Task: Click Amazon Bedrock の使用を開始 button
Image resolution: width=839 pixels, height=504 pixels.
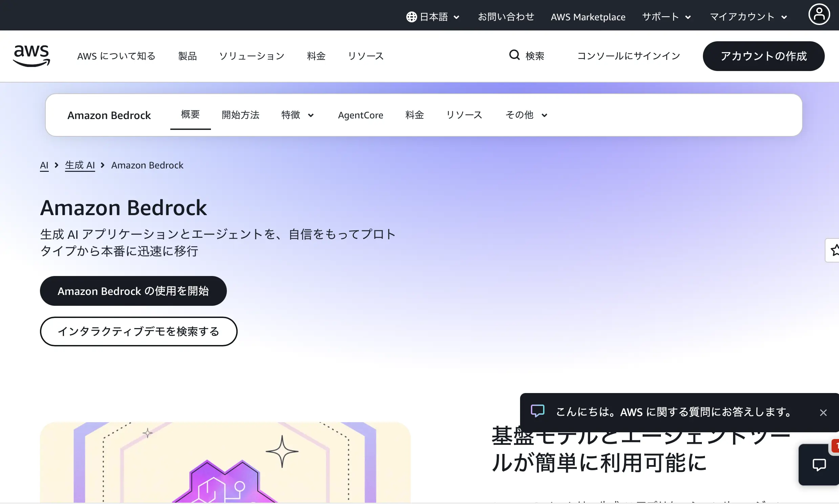Action: click(x=133, y=291)
